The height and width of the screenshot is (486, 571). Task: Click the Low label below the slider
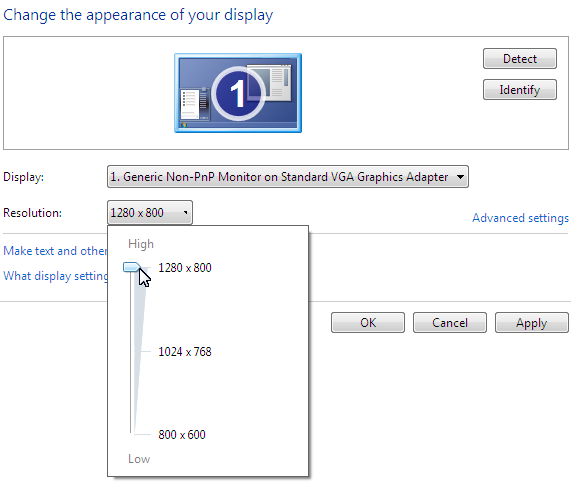pos(139,459)
